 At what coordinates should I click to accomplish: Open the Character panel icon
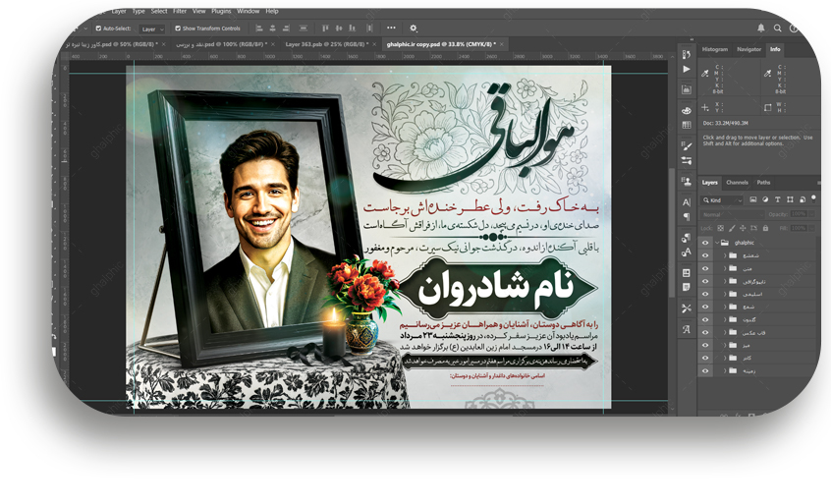[x=687, y=202]
